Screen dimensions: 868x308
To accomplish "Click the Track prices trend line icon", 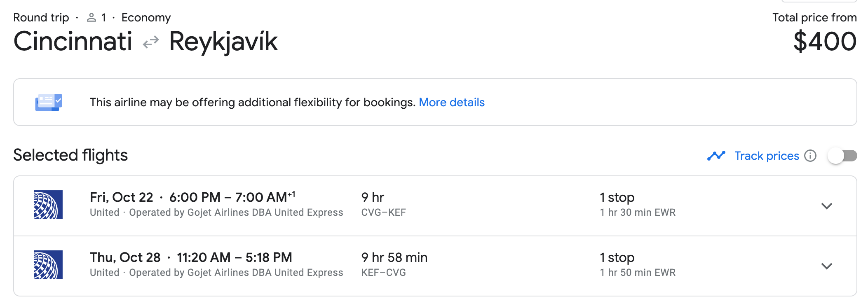I will coord(716,156).
